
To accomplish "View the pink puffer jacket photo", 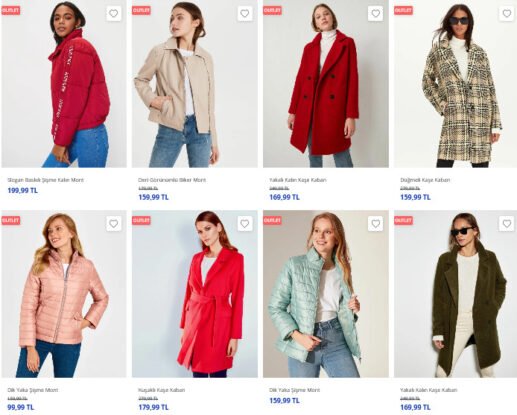I will [x=64, y=294].
